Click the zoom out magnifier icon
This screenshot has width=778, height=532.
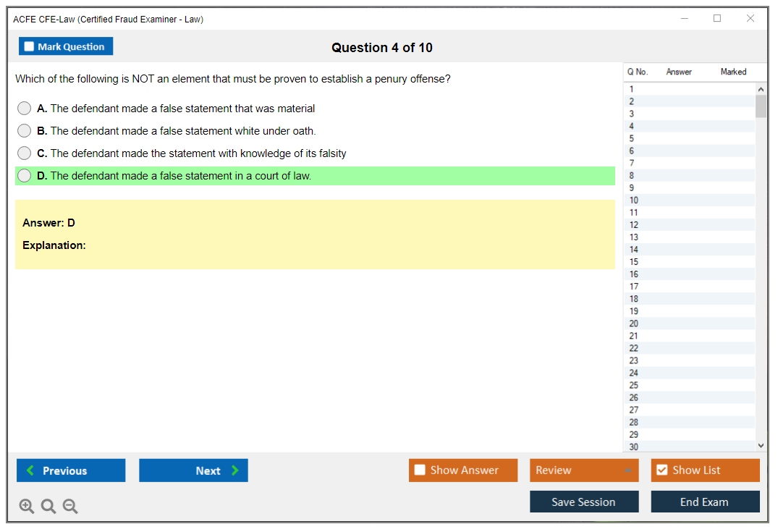(x=70, y=507)
